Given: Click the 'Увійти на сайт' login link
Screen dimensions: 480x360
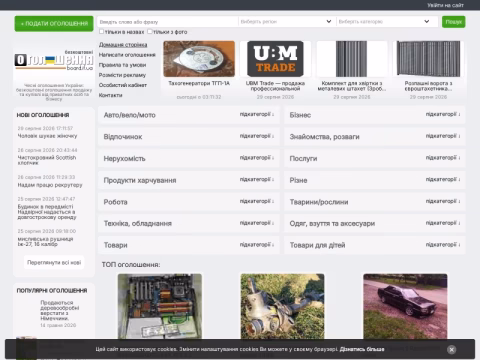Looking at the screenshot, I should (x=445, y=5).
